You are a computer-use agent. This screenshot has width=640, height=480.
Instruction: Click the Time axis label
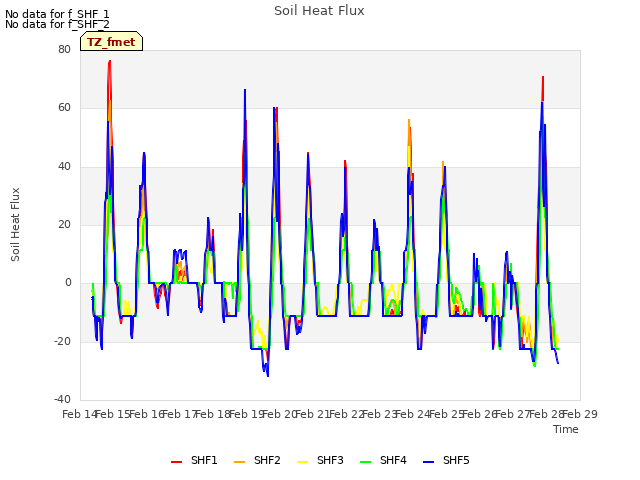point(566,429)
